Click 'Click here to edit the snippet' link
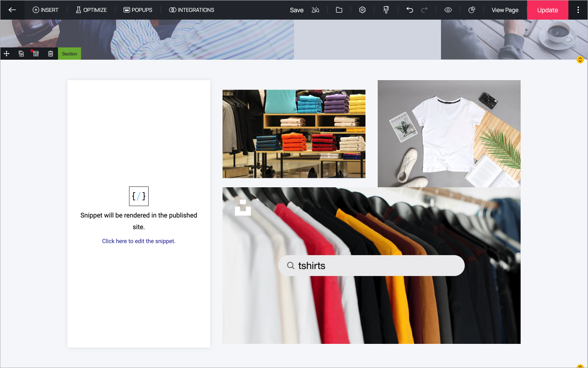The image size is (588, 368). (x=139, y=241)
